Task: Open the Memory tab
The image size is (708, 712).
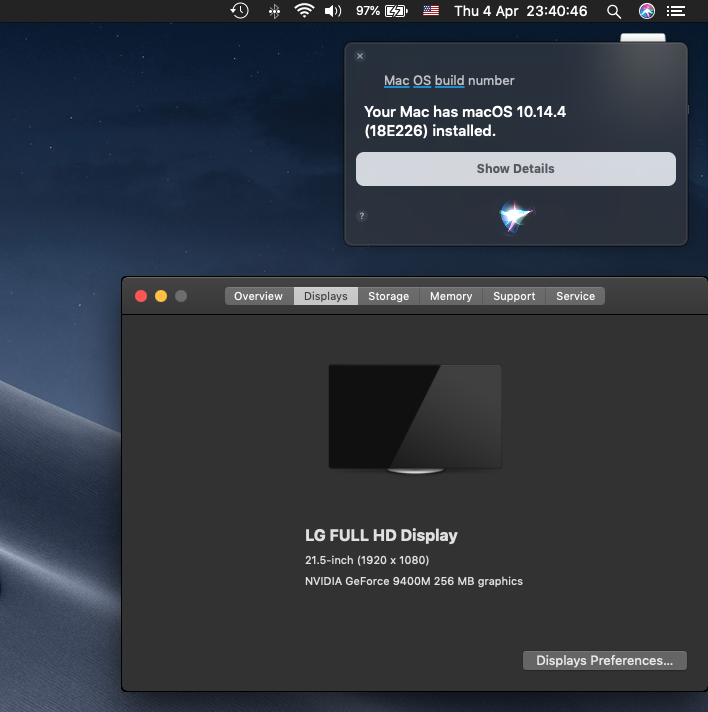Action: click(451, 296)
